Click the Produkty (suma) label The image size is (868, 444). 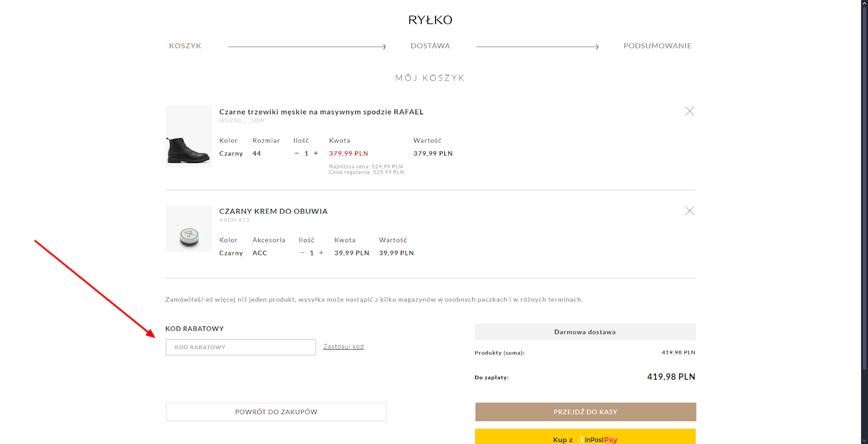click(x=500, y=353)
